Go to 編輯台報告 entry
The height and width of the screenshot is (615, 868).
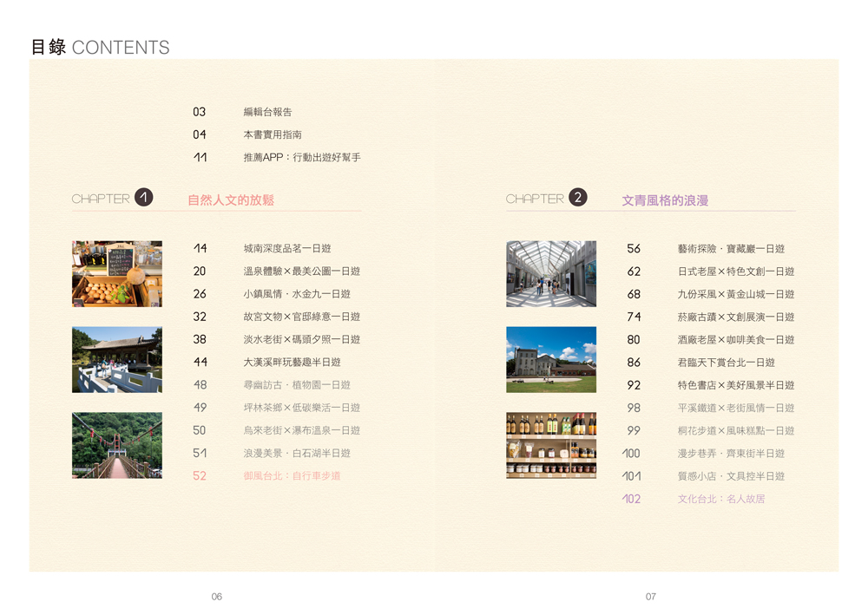pyautogui.click(x=267, y=112)
